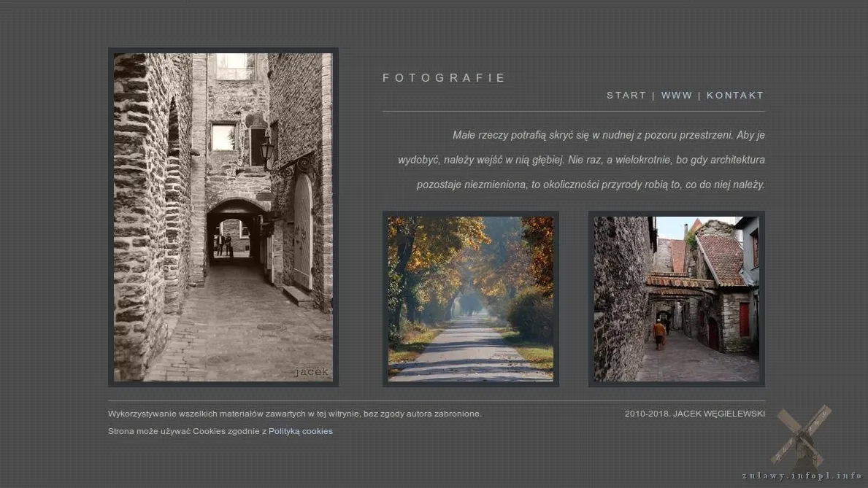Click the wall lantern in the sepia photo

coord(266,150)
